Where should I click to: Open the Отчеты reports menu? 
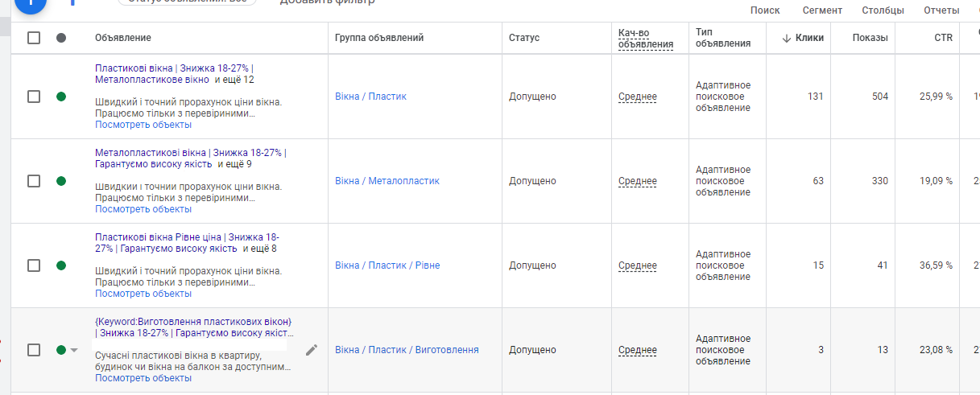pyautogui.click(x=941, y=10)
